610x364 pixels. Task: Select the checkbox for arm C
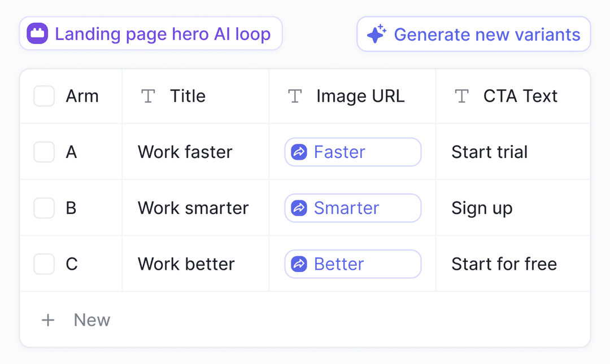click(x=43, y=264)
